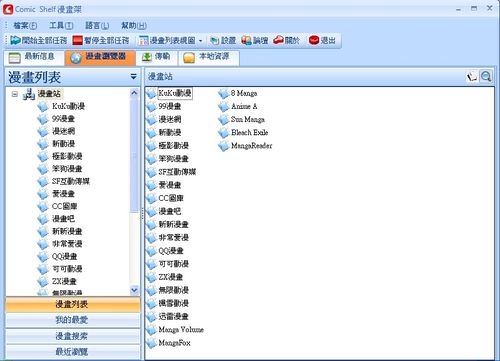Collapse the comic site tree root node
Screen dimensions: 500x361
(14, 94)
